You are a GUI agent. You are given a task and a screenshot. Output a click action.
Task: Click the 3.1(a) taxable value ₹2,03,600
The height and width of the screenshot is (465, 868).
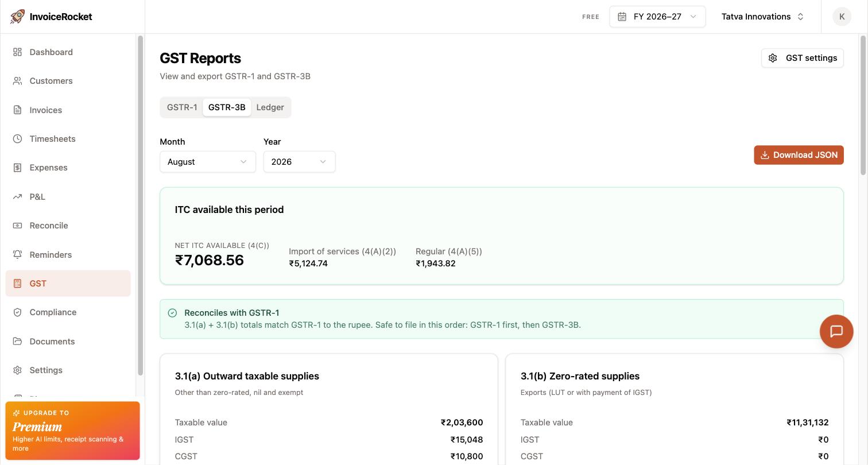coord(462,423)
